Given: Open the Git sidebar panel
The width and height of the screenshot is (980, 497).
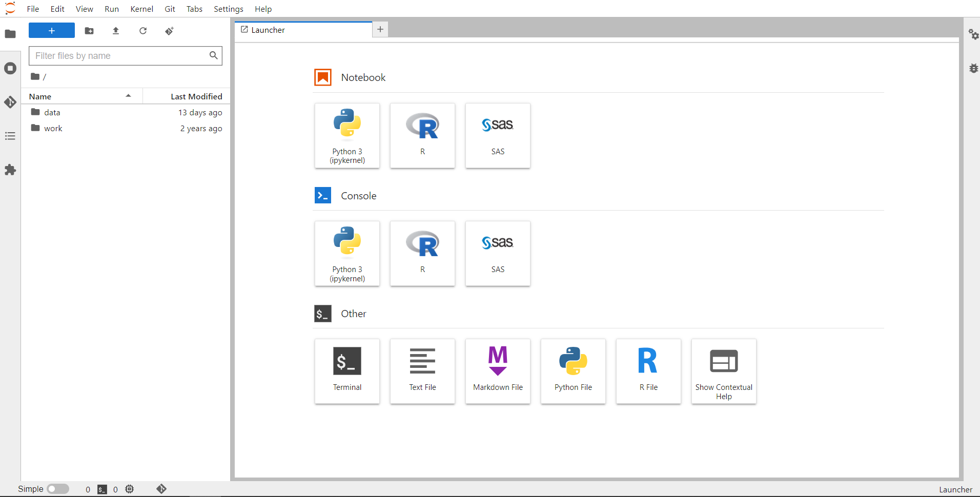Looking at the screenshot, I should pyautogui.click(x=10, y=102).
